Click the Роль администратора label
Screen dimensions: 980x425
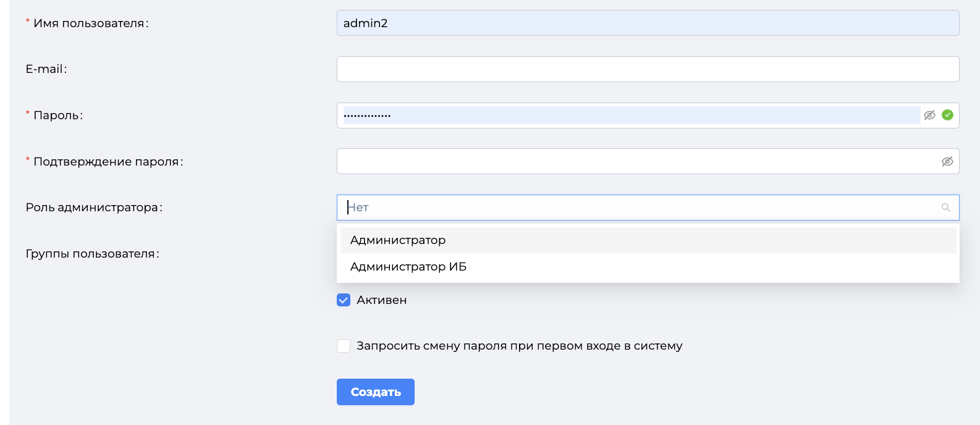(x=94, y=208)
